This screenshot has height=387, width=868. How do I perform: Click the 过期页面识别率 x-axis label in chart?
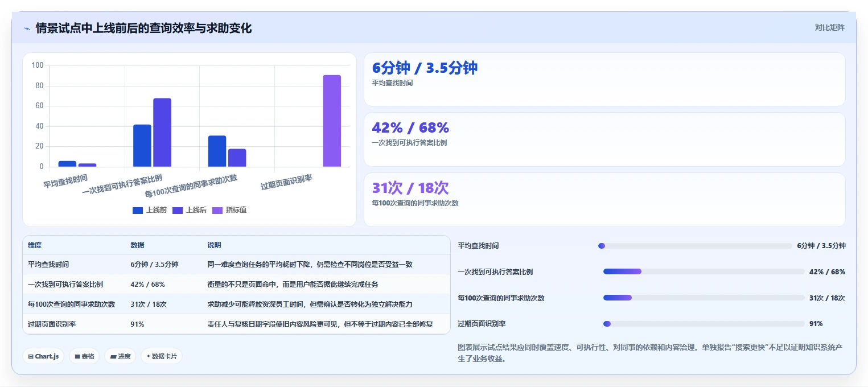point(286,182)
